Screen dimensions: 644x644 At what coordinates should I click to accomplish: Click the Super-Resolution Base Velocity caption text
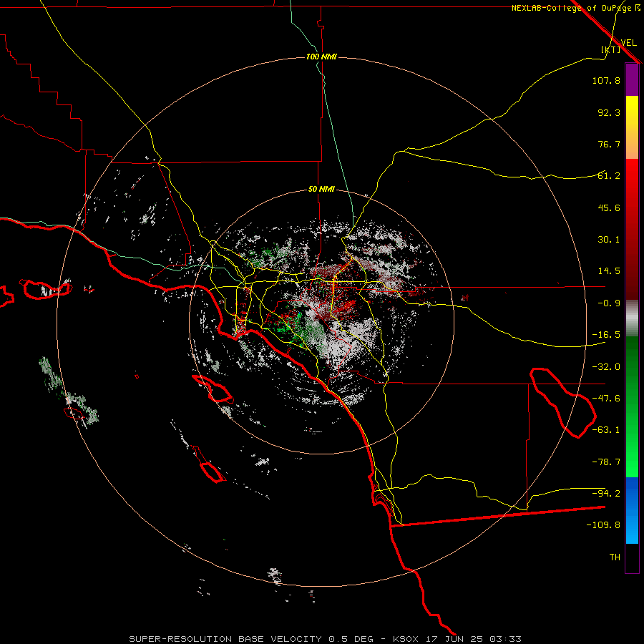click(326, 639)
